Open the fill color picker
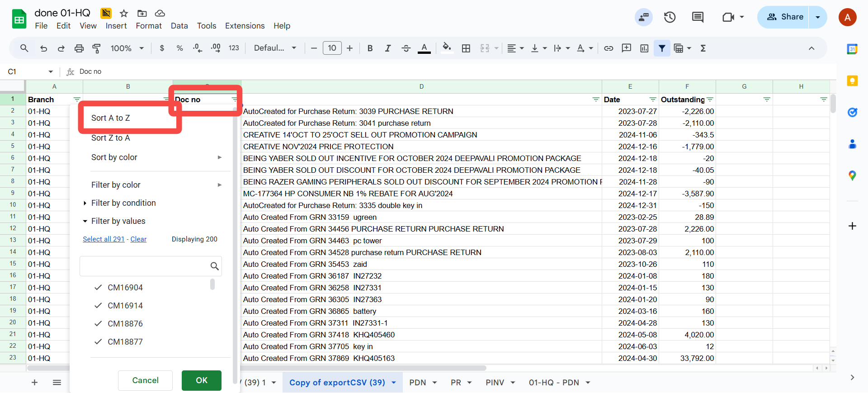Image resolution: width=868 pixels, height=393 pixels. (447, 48)
